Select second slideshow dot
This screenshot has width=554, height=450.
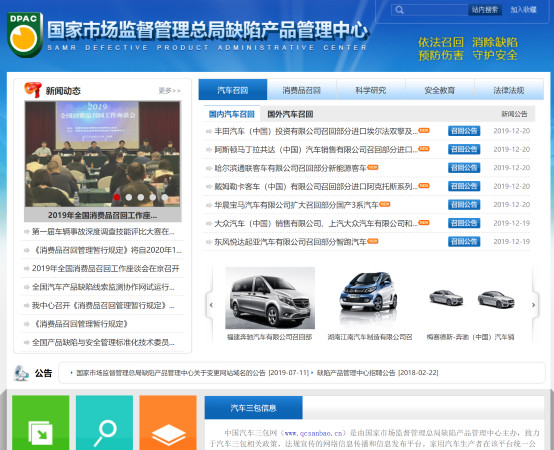click(129, 197)
